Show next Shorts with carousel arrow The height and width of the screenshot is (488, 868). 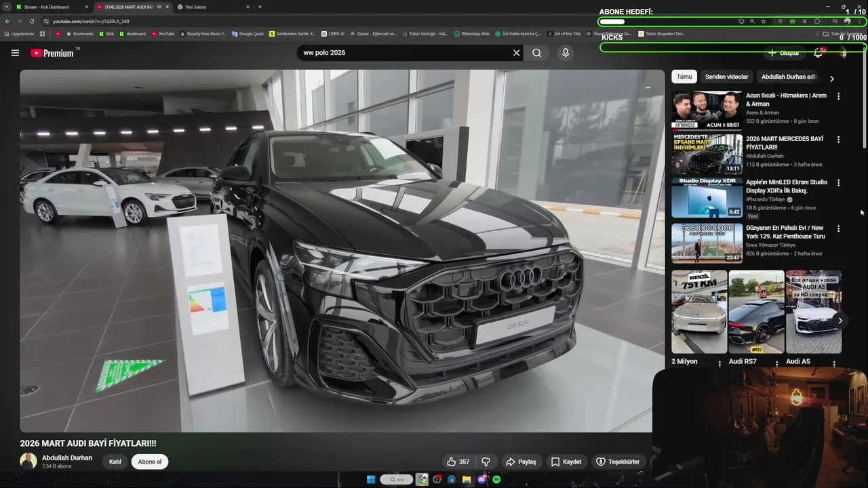point(840,321)
